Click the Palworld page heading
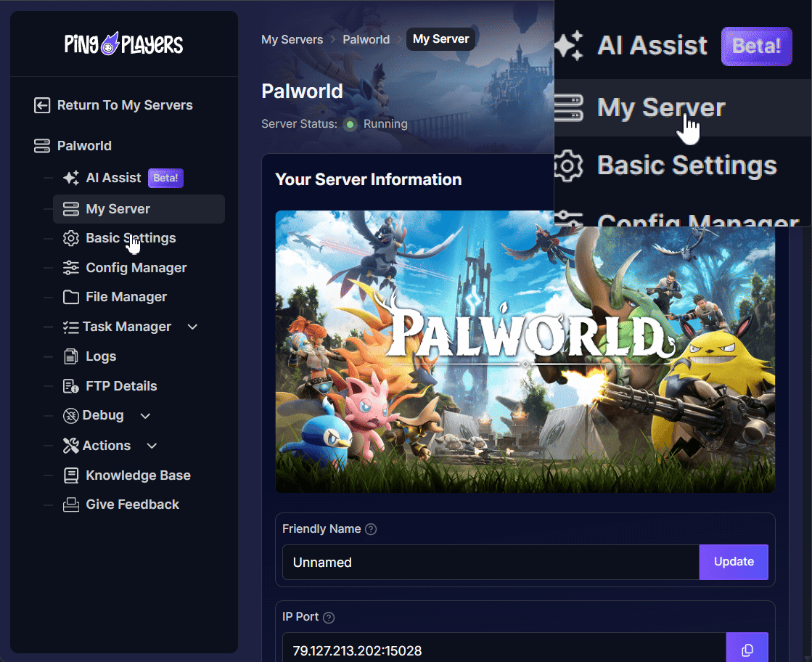 point(303,91)
